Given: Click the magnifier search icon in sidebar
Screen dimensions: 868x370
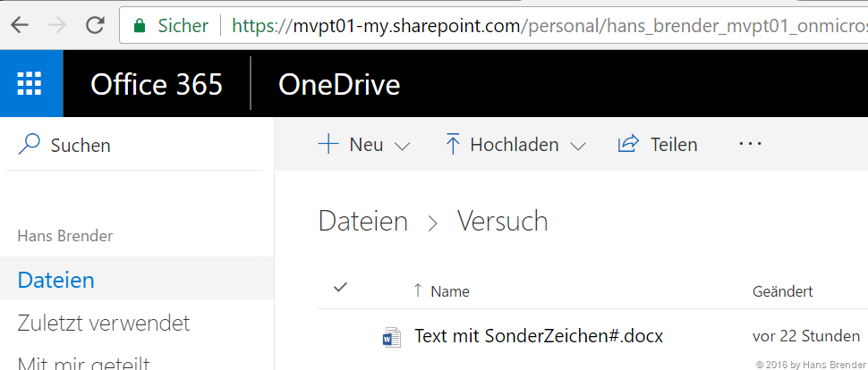Looking at the screenshot, I should tap(30, 144).
